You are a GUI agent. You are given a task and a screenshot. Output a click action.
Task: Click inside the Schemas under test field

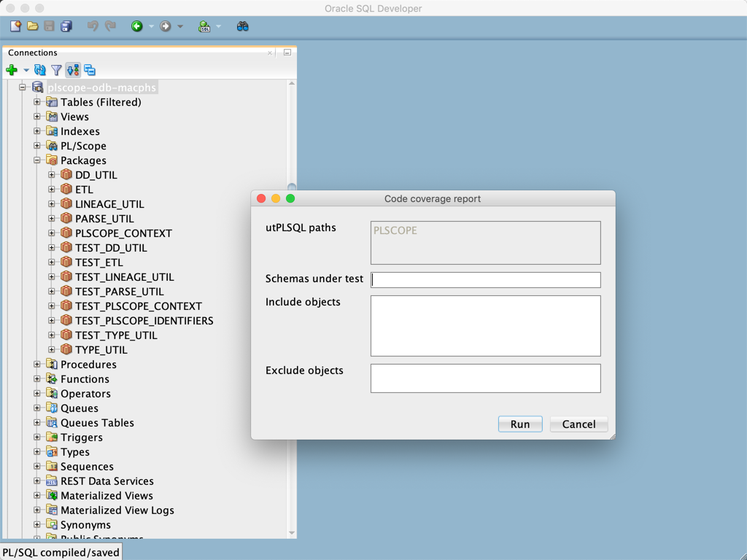[x=485, y=279]
